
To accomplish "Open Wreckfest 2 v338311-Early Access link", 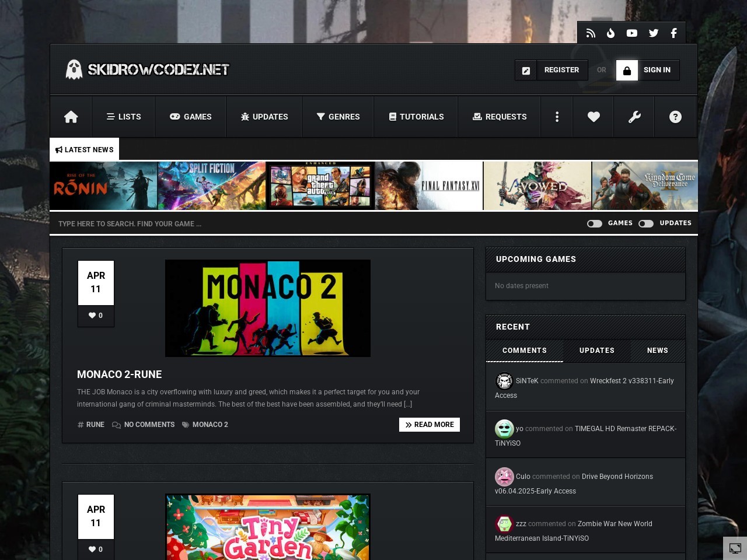I will point(584,388).
